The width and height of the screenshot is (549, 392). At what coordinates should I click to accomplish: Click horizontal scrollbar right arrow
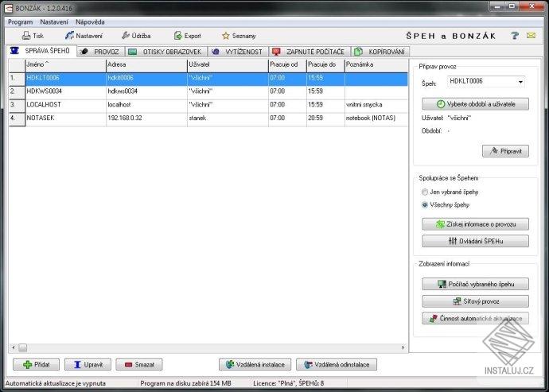click(403, 347)
